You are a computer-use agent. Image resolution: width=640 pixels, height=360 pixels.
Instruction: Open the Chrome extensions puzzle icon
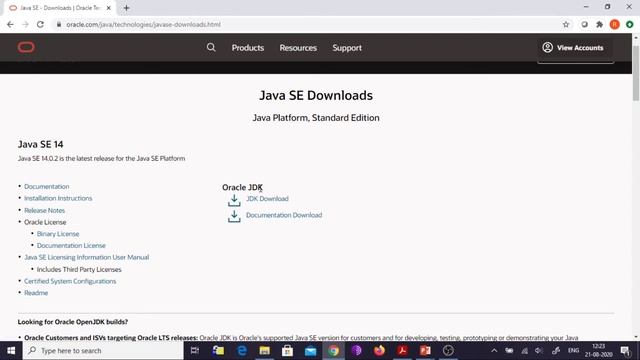point(599,24)
